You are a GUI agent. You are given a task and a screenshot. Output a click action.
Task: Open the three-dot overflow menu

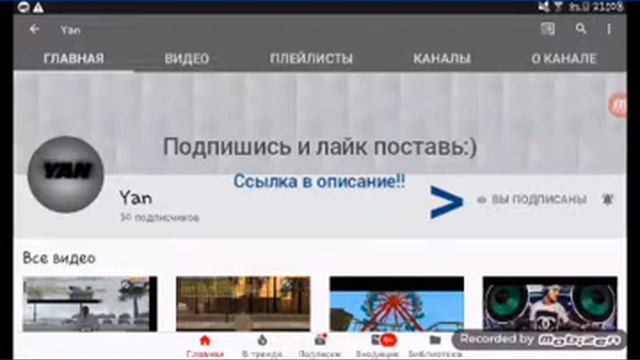(609, 29)
